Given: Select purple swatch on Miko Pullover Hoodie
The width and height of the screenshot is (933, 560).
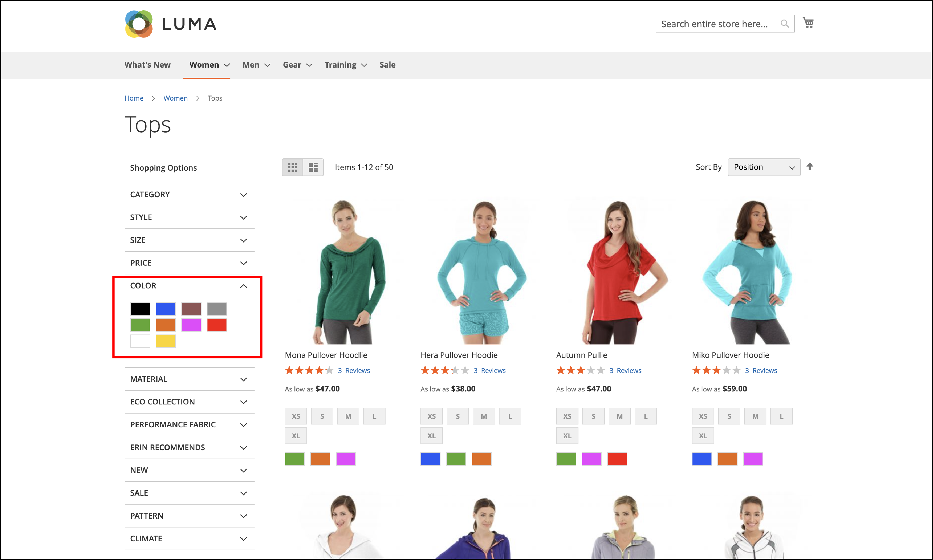Looking at the screenshot, I should pos(753,459).
